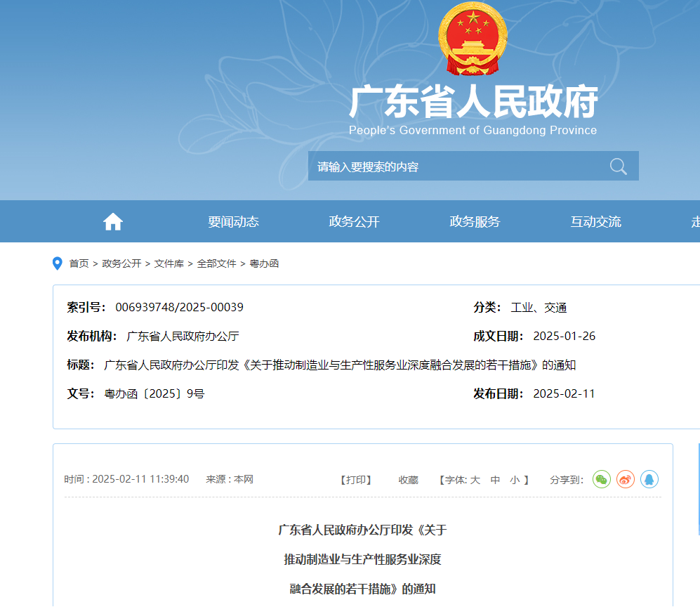Set font size to small (小)

tap(515, 480)
